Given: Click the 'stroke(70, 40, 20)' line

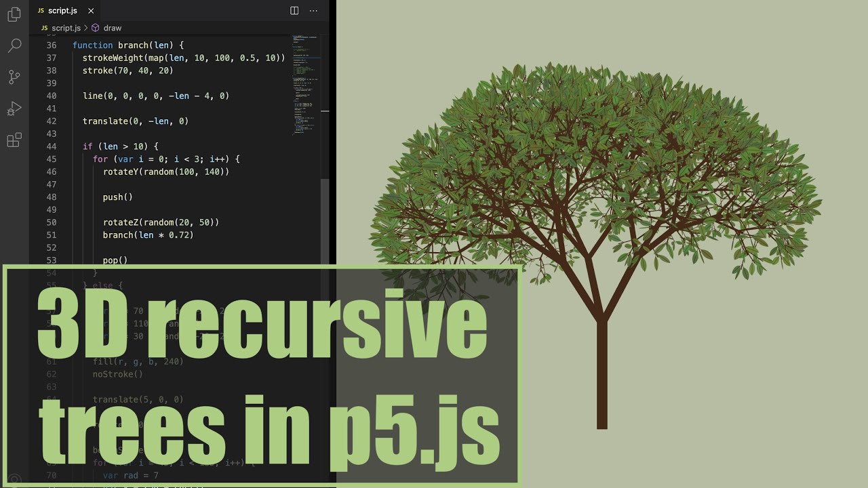Looking at the screenshot, I should pyautogui.click(x=128, y=70).
